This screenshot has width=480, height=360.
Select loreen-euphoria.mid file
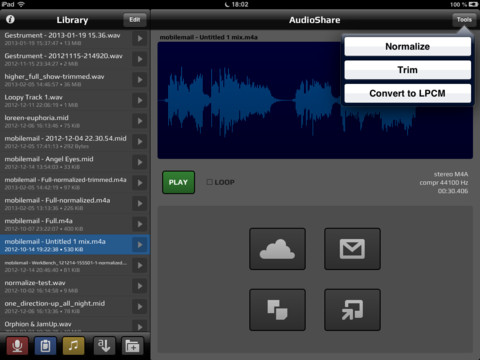[75, 121]
